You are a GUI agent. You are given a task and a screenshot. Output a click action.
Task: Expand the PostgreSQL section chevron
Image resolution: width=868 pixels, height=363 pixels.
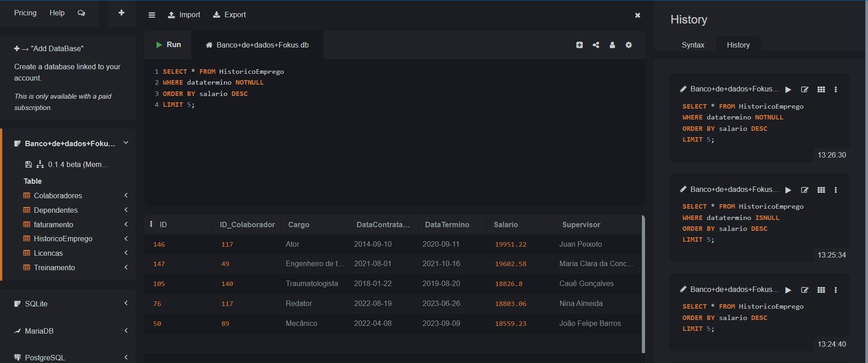click(126, 357)
